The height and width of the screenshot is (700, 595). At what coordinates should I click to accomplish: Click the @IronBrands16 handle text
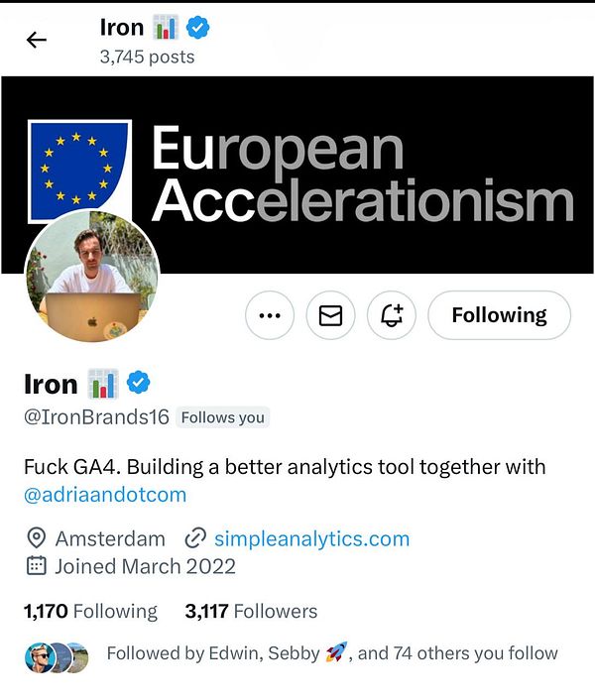point(96,417)
